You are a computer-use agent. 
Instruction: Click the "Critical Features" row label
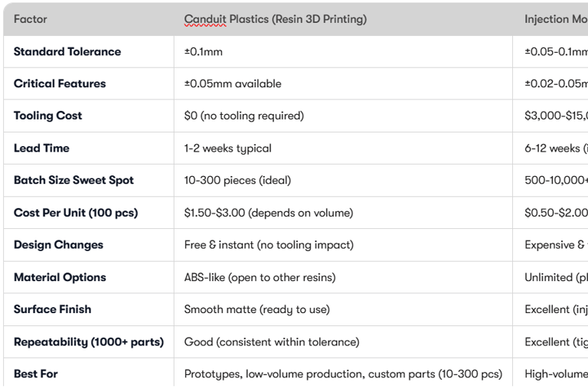coord(60,83)
